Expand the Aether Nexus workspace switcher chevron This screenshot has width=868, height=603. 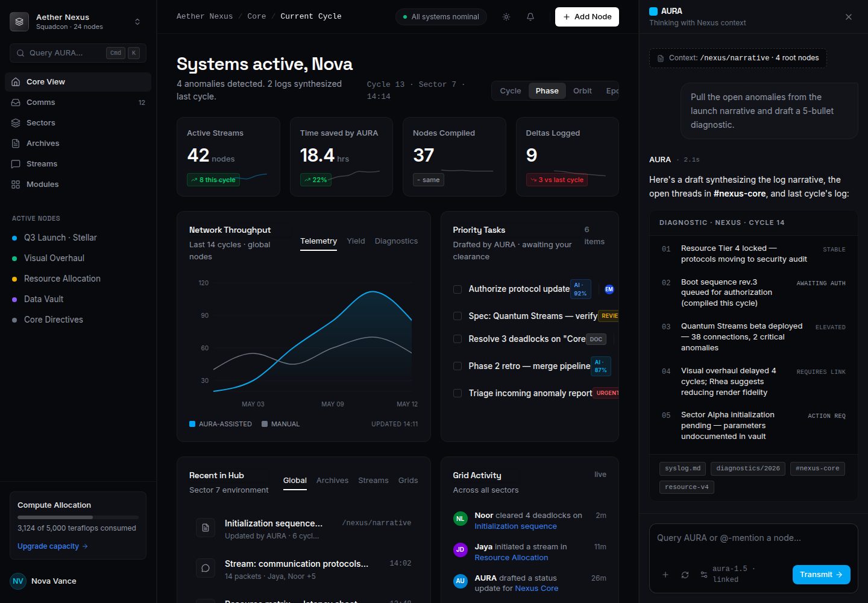pyautogui.click(x=137, y=22)
